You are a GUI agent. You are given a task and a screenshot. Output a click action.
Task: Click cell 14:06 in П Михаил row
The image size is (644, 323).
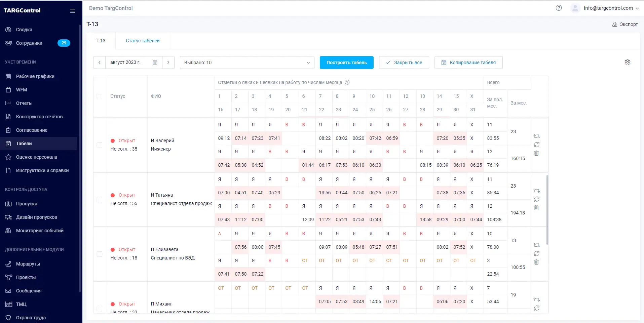click(375, 301)
